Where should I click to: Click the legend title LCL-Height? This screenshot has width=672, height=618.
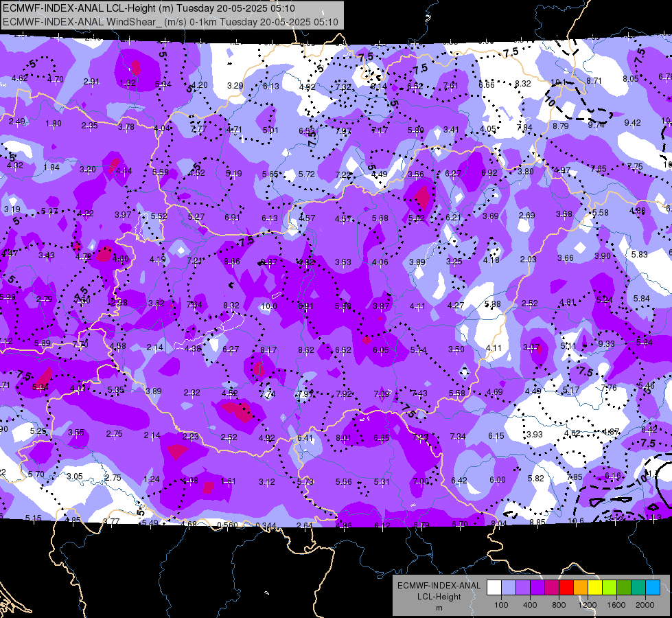(x=439, y=597)
